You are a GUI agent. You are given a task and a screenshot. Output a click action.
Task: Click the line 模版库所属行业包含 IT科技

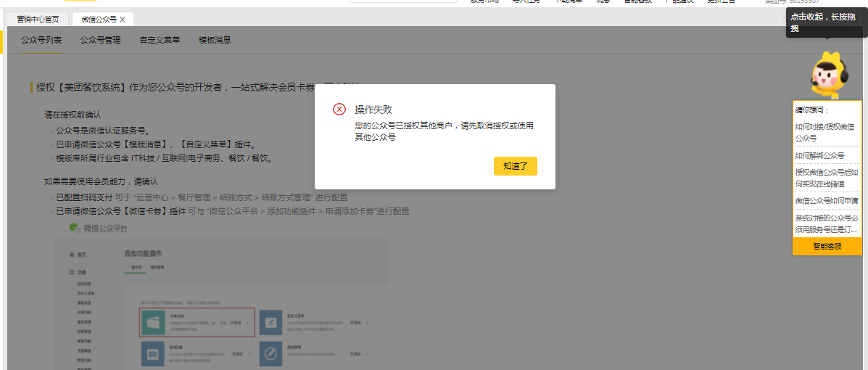pos(165,159)
